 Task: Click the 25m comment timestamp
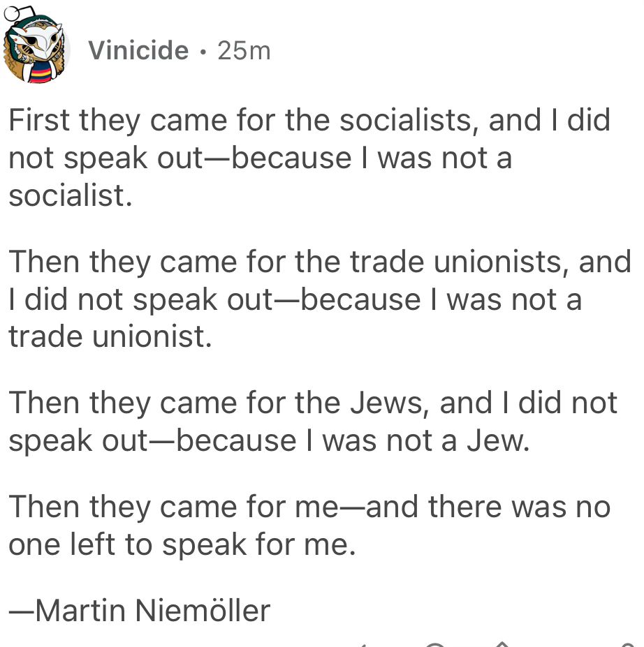[244, 51]
